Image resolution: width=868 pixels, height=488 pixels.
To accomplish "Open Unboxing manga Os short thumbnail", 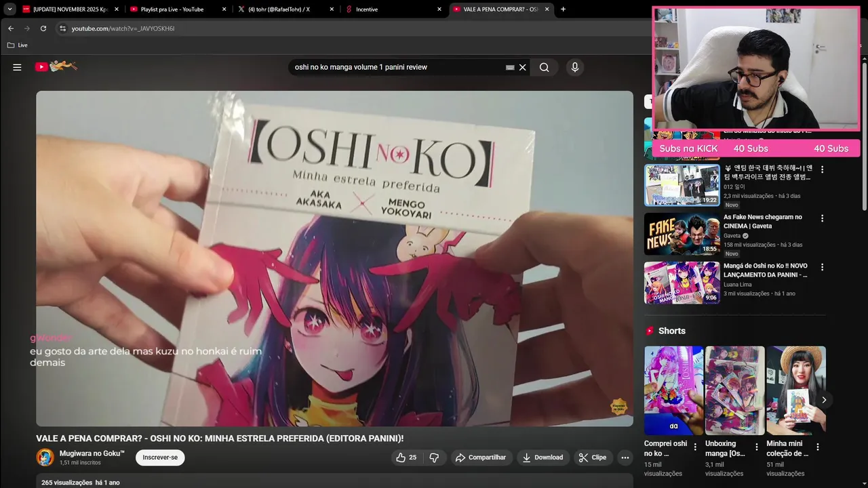I will coord(734,390).
